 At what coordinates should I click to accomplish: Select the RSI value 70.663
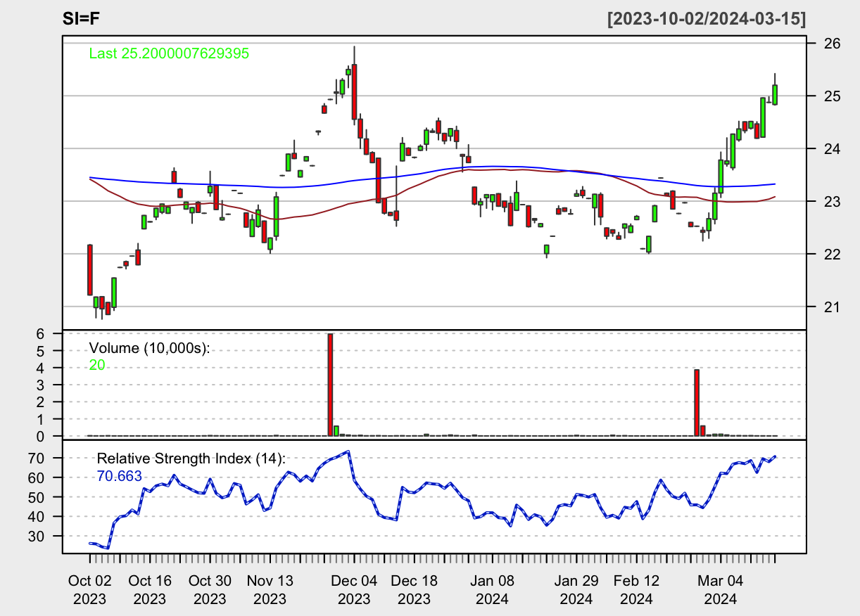click(119, 476)
